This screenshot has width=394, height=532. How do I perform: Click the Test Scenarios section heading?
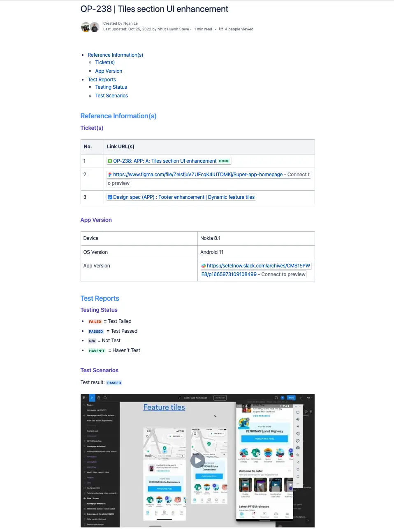[99, 371]
